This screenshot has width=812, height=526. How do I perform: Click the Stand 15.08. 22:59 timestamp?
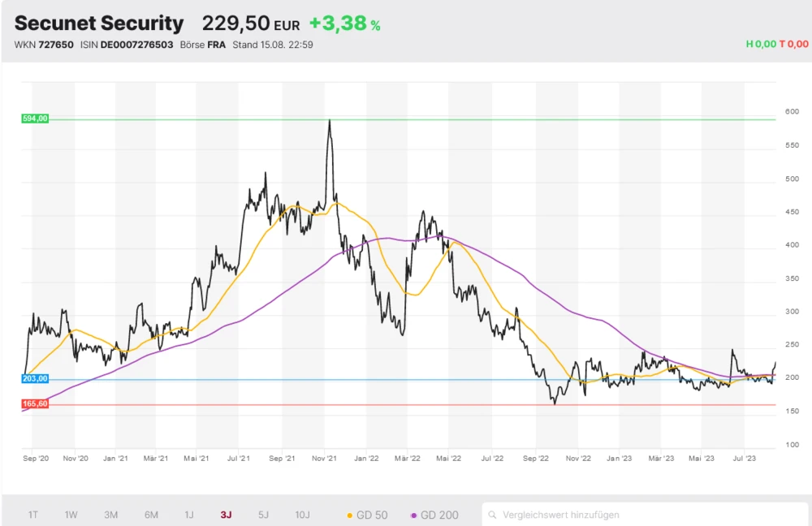273,45
